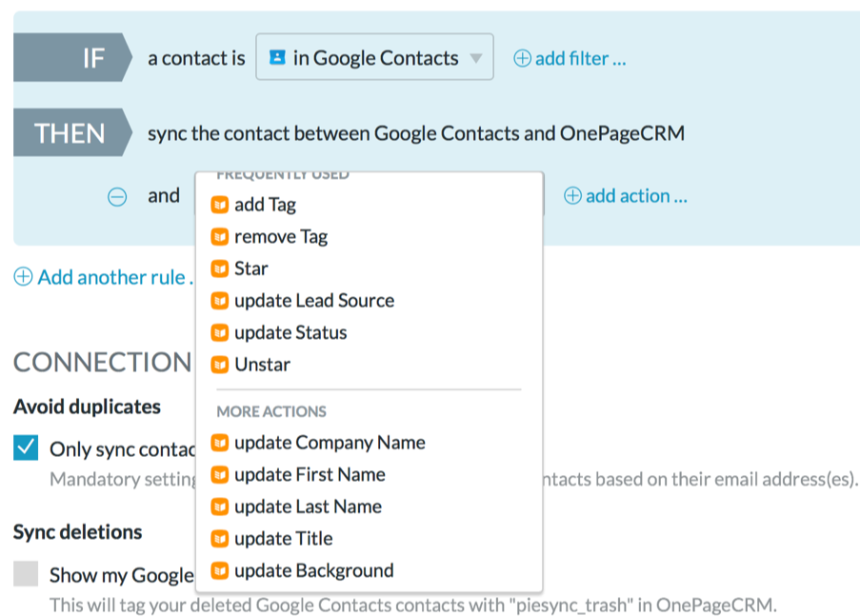Click the Google Contacts icon in the dropdown
The height and width of the screenshot is (616, 860).
tap(277, 57)
